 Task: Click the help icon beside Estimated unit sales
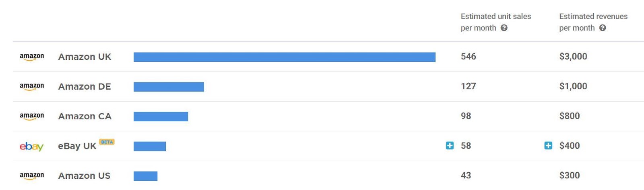(504, 28)
